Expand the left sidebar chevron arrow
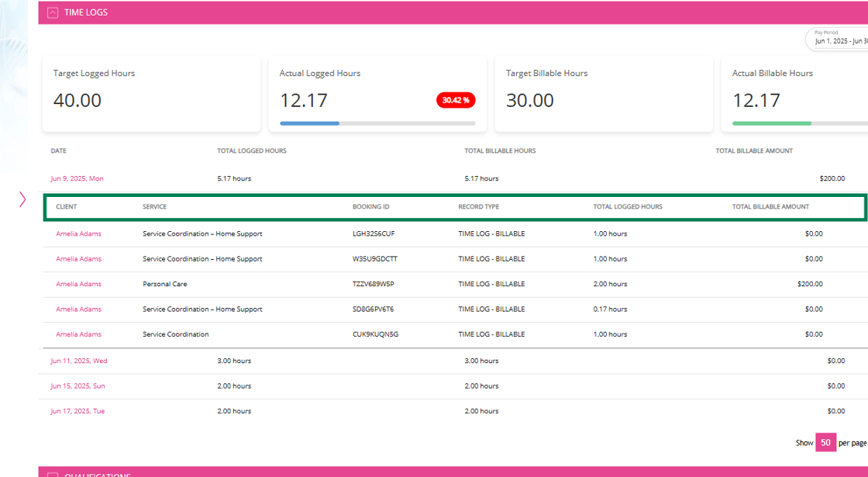This screenshot has height=477, width=868. click(22, 199)
